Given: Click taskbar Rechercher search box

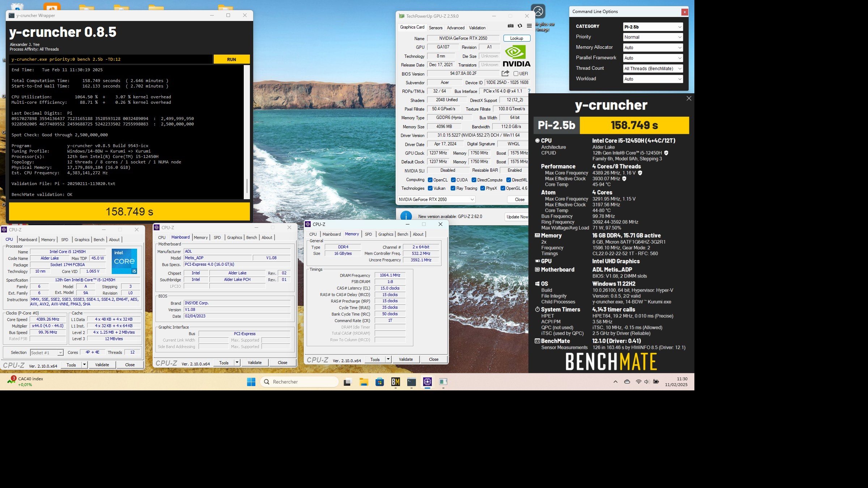Looking at the screenshot, I should click(299, 382).
